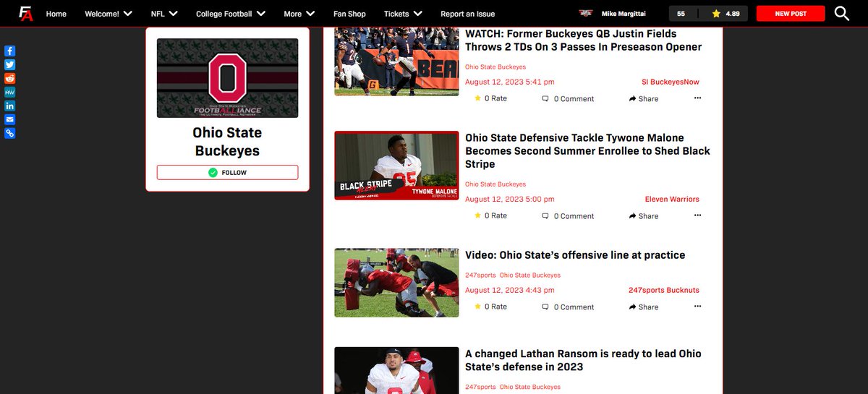Open Lathan Ransom article thumbnail
The height and width of the screenshot is (394, 868).
coord(396,370)
